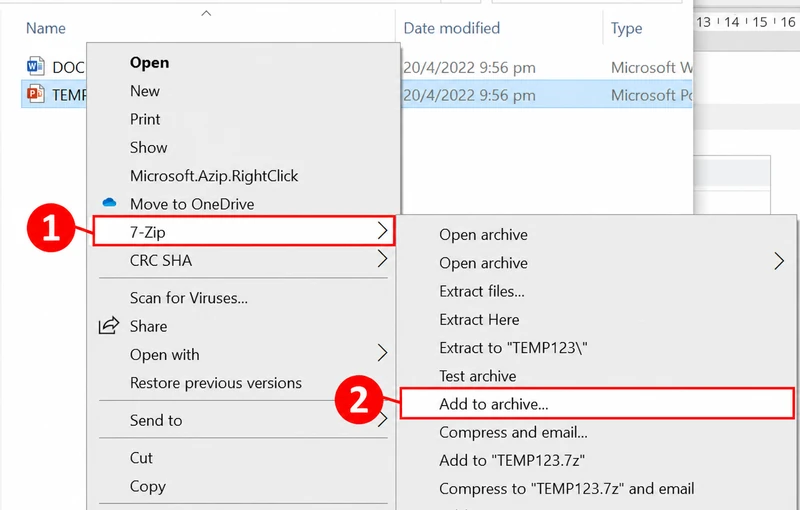Select the DOC file row name
The image size is (800, 510).
68,67
